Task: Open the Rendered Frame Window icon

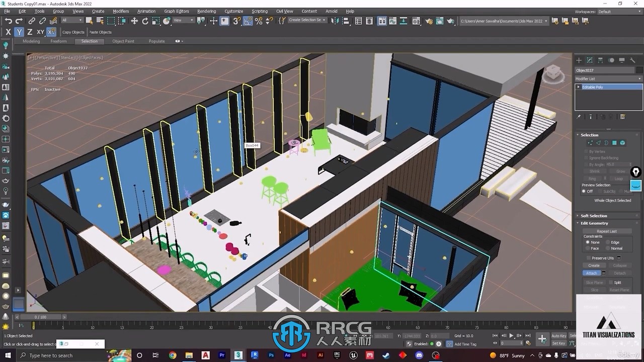Action: 440,21
